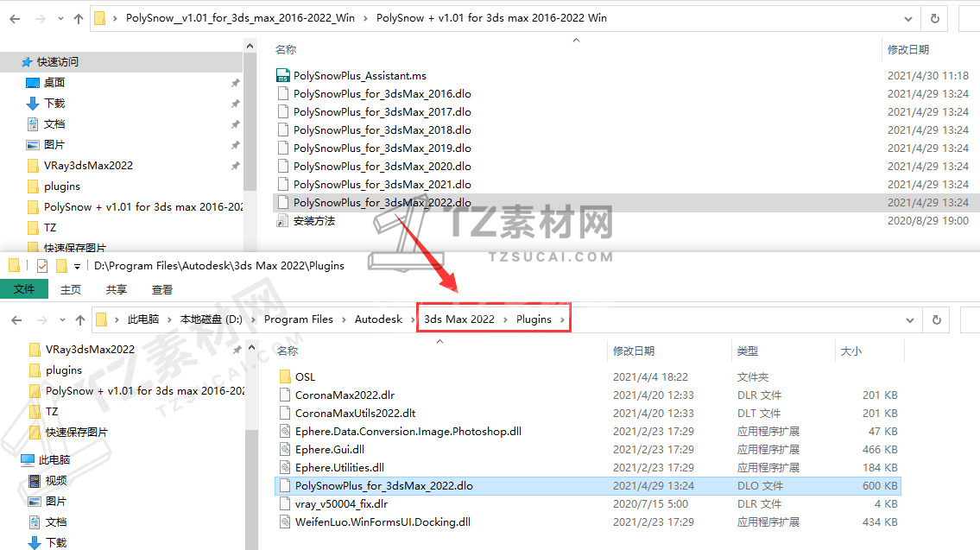Switch to 主页 ribbon tab
Screen dimensions: 980x550
(x=71, y=289)
